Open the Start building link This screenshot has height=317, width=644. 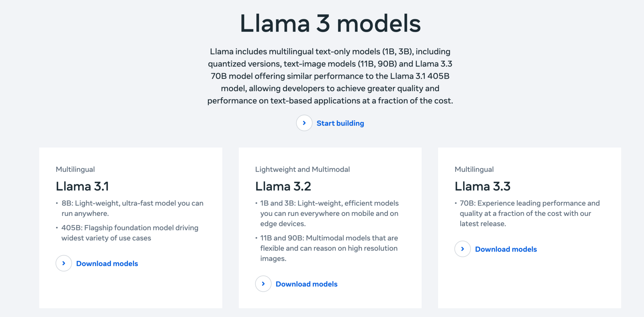click(x=340, y=123)
